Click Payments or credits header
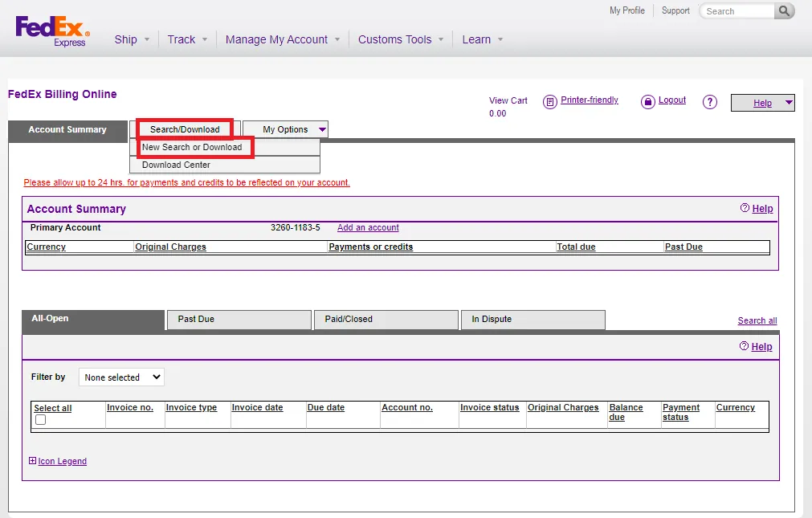 pyautogui.click(x=371, y=247)
